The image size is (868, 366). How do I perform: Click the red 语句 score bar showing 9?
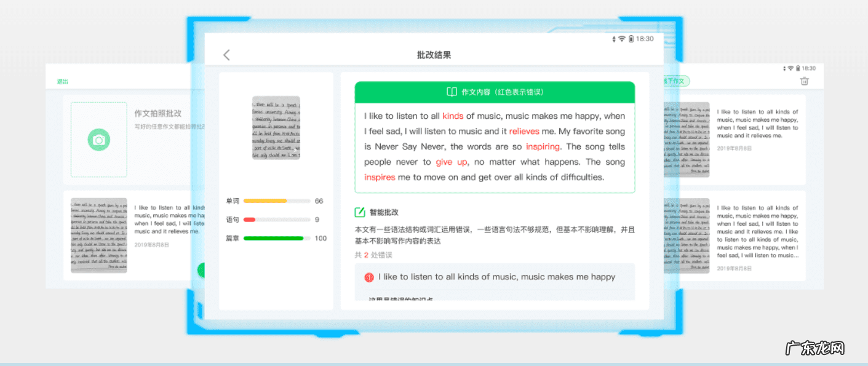[x=249, y=220]
